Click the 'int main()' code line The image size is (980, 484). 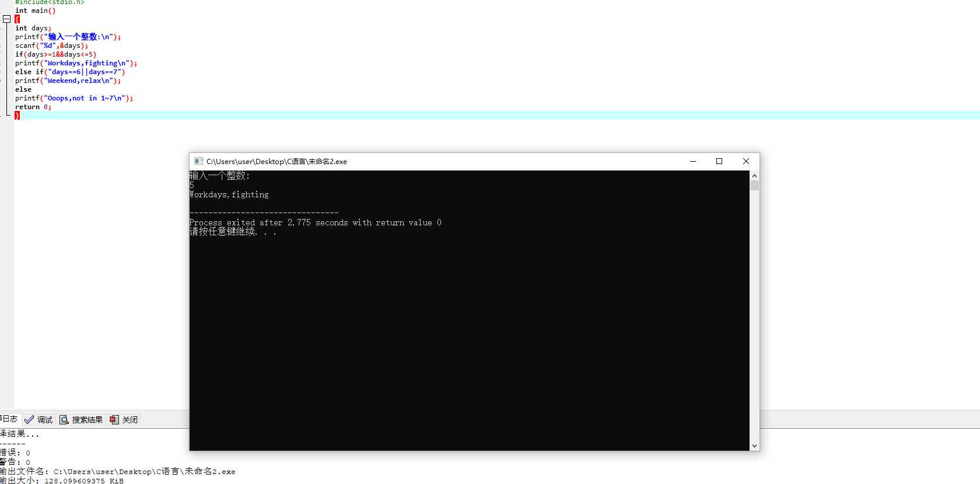point(36,11)
